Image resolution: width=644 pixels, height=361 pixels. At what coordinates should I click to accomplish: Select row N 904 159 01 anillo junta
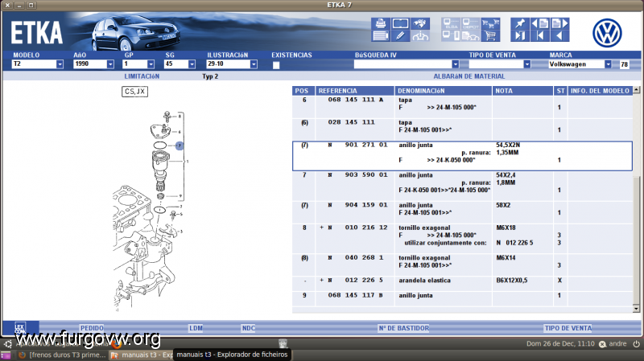pyautogui.click(x=462, y=212)
